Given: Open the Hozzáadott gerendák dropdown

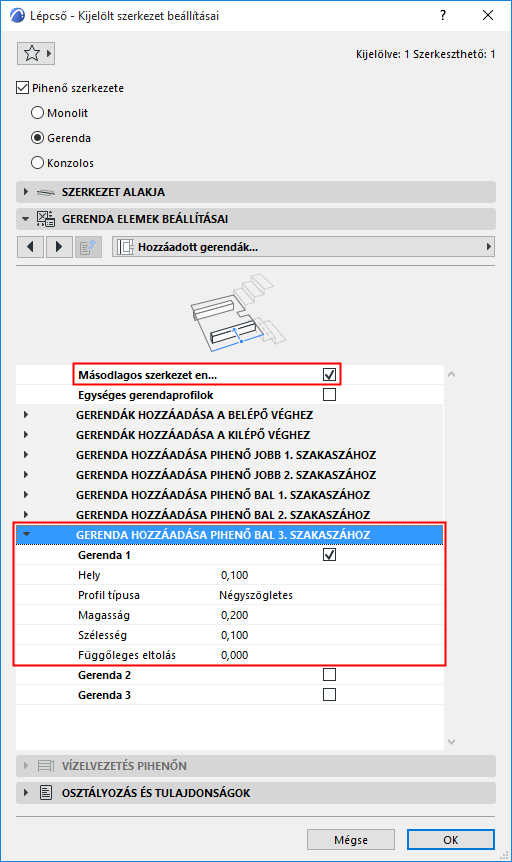Looking at the screenshot, I should [304, 247].
